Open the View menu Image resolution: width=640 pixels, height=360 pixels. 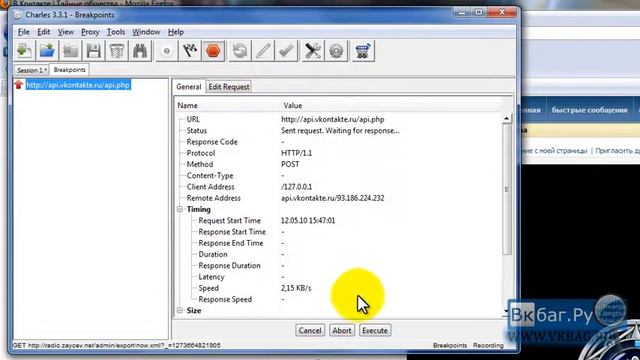point(65,32)
